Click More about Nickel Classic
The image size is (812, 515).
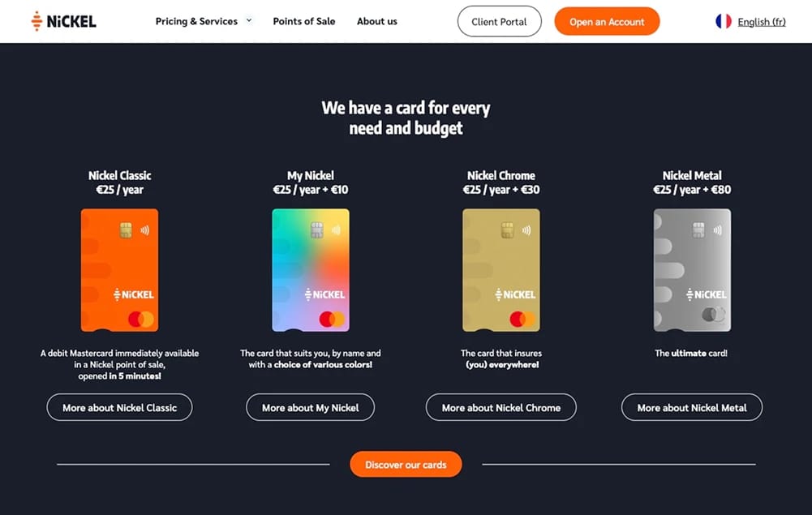[x=119, y=407]
